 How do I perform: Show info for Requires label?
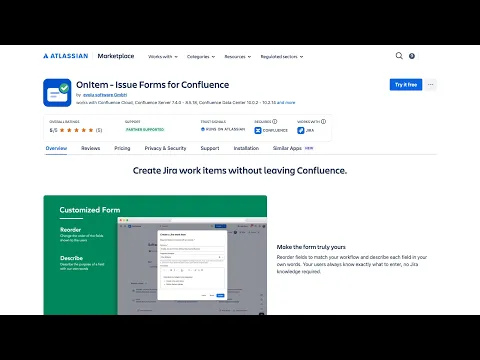coord(275,121)
